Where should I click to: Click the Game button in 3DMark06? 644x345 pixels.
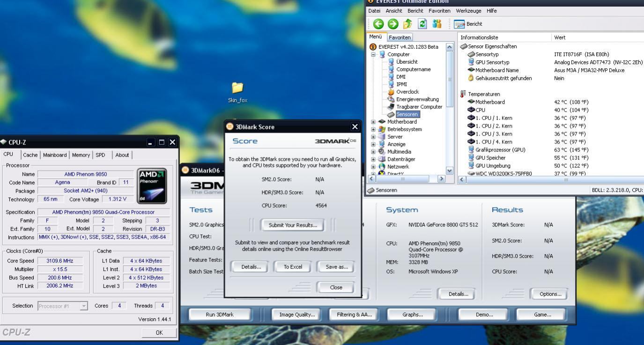click(x=542, y=315)
